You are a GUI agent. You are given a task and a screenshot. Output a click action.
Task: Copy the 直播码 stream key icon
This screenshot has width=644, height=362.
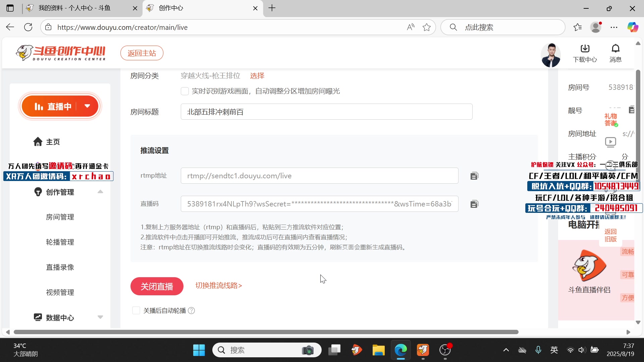coord(474,204)
